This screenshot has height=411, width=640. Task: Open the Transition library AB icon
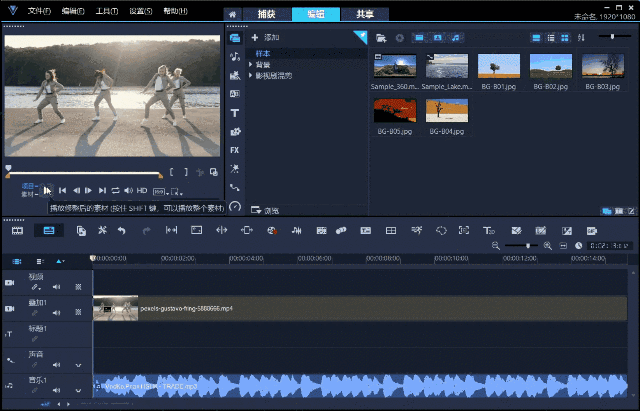pos(235,94)
